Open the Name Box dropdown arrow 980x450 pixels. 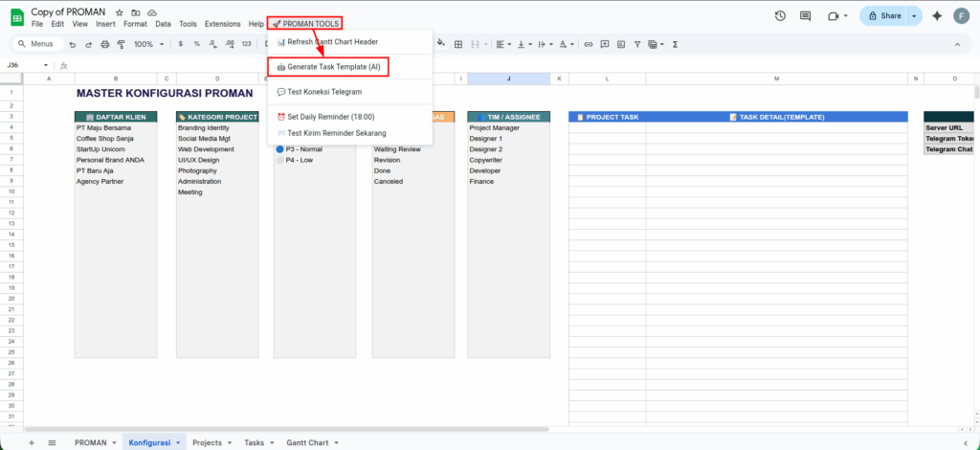(46, 65)
